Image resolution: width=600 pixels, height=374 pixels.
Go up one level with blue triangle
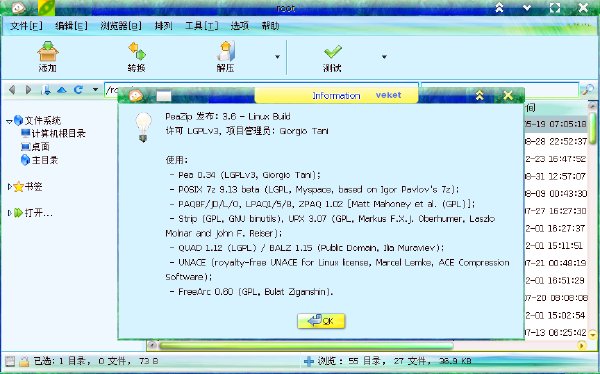[x=62, y=90]
